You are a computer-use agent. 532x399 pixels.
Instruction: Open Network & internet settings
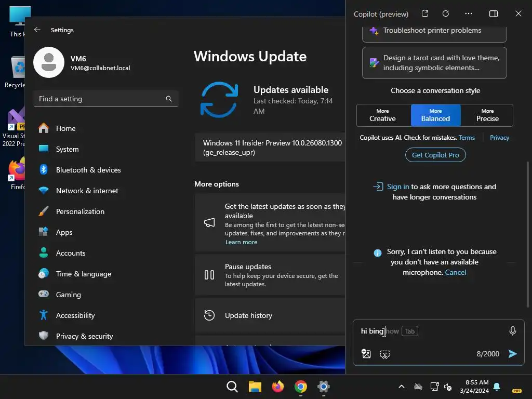(x=105, y=191)
